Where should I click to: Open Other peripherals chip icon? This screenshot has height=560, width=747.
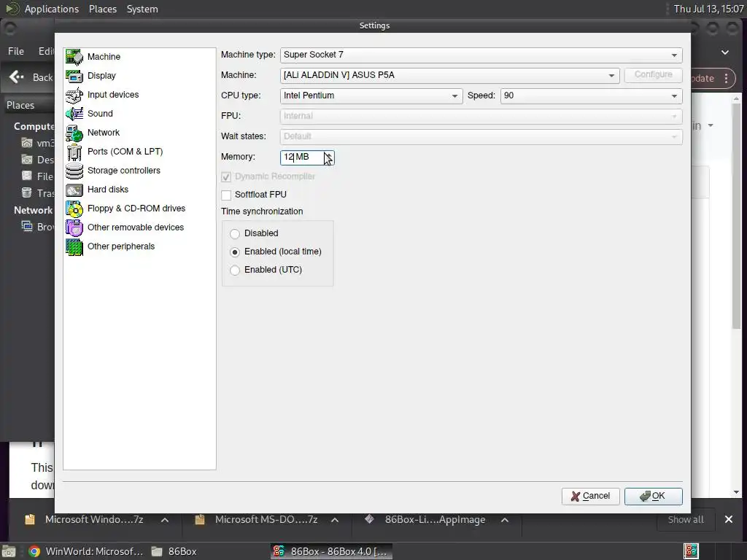coord(74,246)
